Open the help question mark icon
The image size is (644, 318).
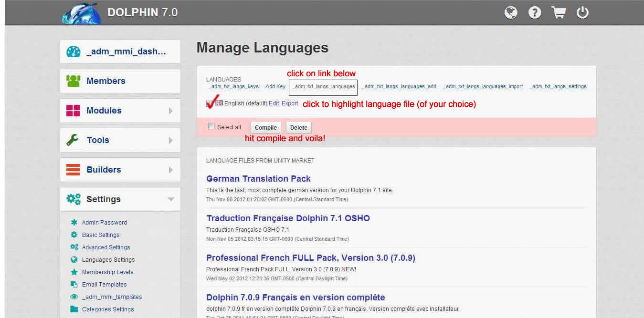pos(535,13)
